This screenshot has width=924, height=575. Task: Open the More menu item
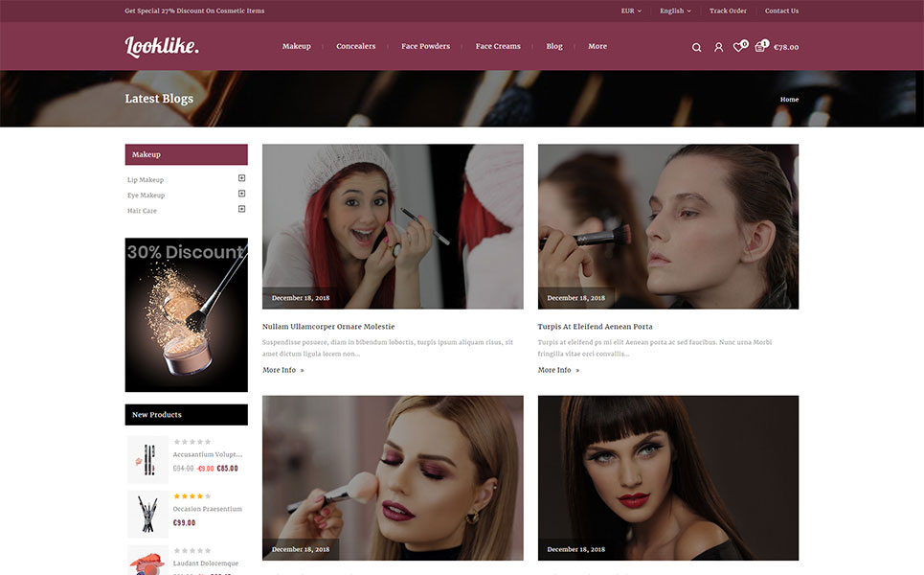point(597,46)
